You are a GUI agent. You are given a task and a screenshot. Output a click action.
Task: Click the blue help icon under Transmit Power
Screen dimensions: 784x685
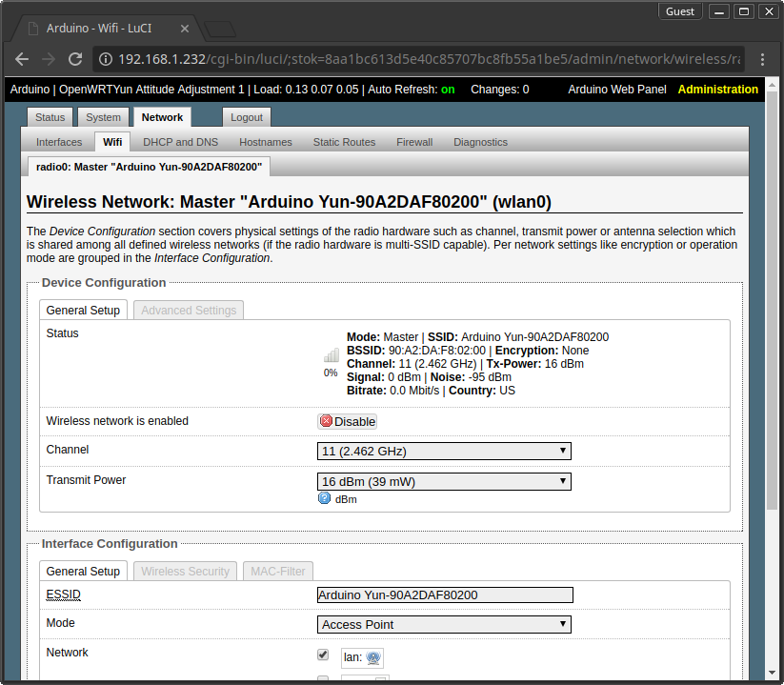click(324, 498)
